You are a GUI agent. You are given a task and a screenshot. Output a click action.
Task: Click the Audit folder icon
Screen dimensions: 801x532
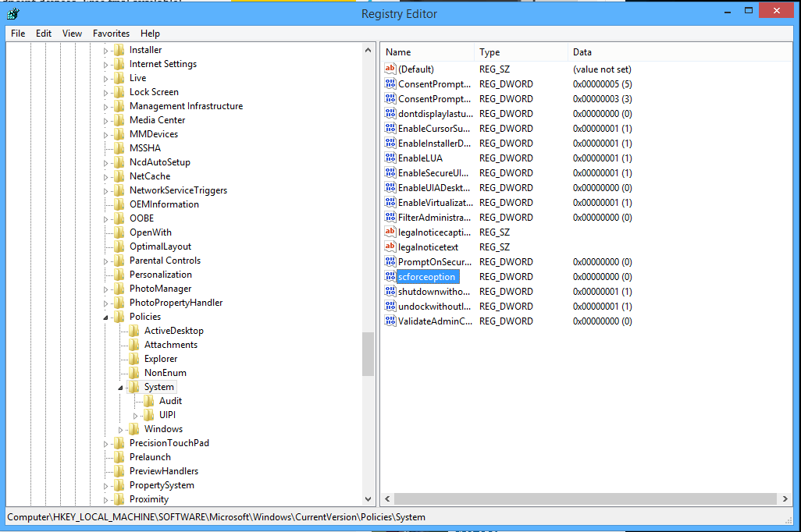click(149, 400)
